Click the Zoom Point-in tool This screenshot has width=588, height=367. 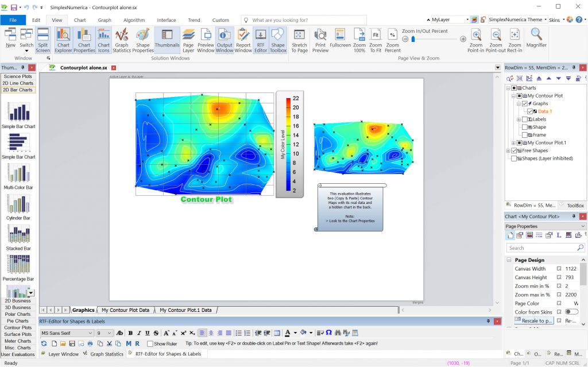click(476, 40)
